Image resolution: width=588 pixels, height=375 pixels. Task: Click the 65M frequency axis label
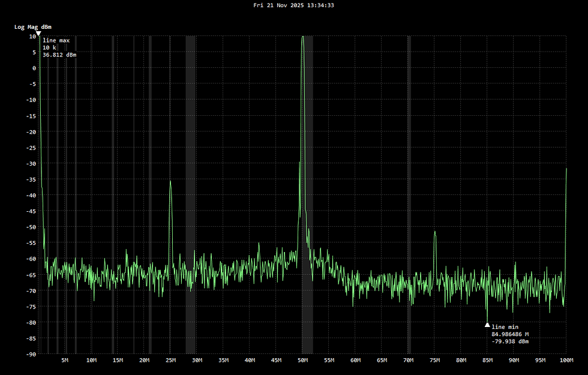pos(382,360)
